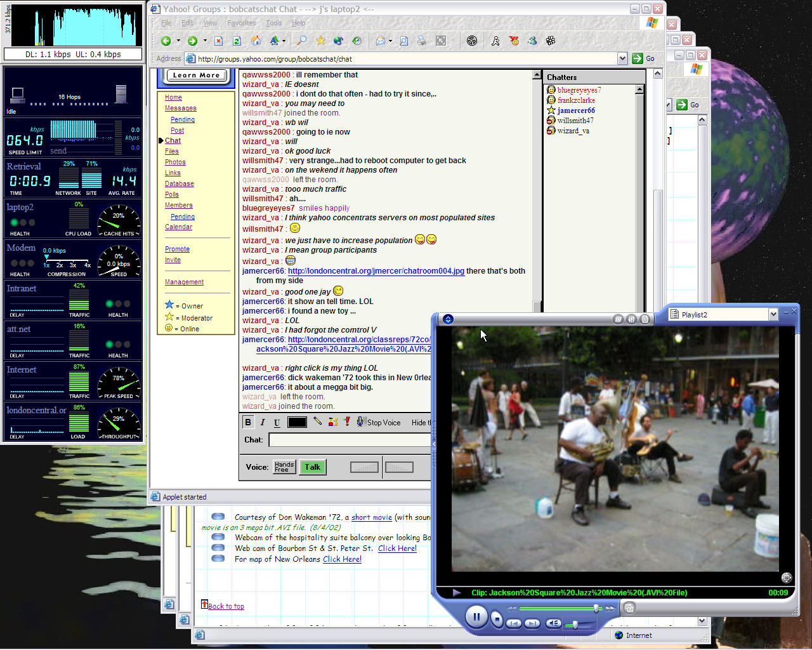Go to the browser Home icon
Viewport: 812px width, 650px height.
coord(256,41)
